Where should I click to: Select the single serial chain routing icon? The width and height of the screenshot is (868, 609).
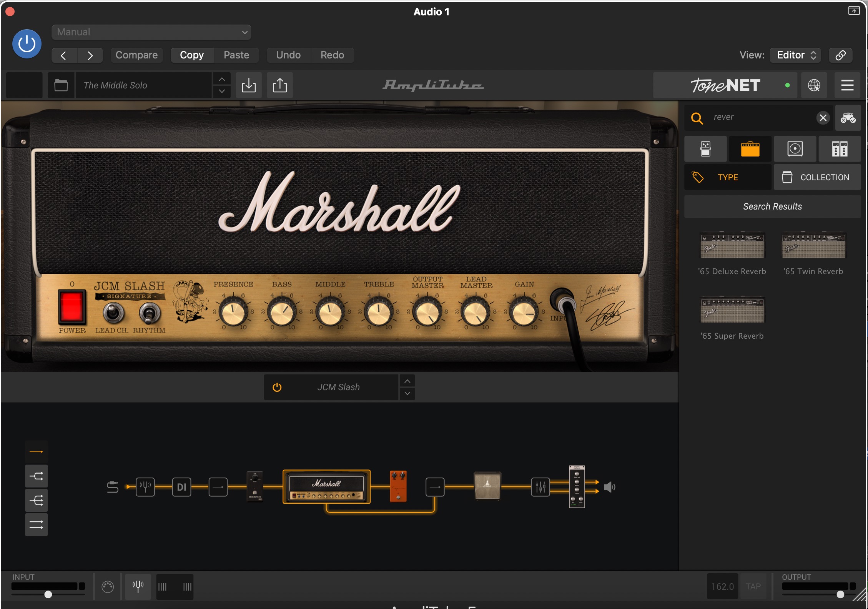pos(37,452)
